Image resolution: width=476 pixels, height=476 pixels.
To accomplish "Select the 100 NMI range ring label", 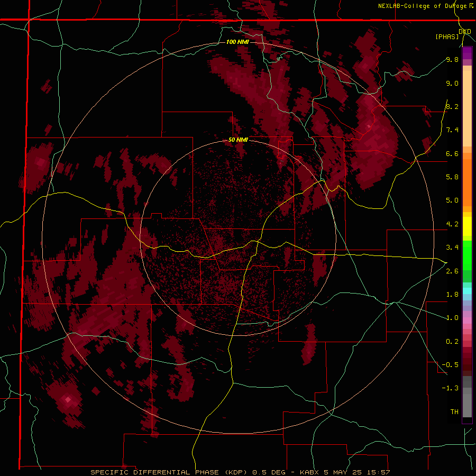I will click(237, 42).
